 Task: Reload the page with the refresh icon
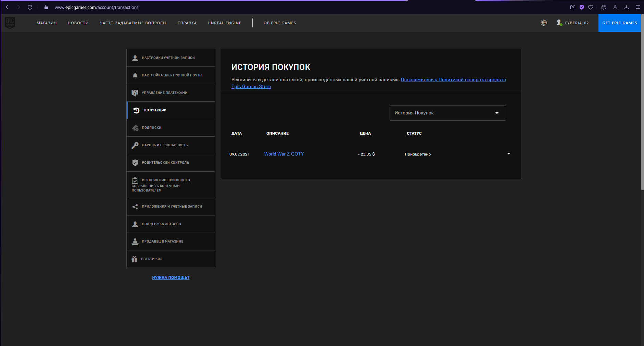point(30,7)
